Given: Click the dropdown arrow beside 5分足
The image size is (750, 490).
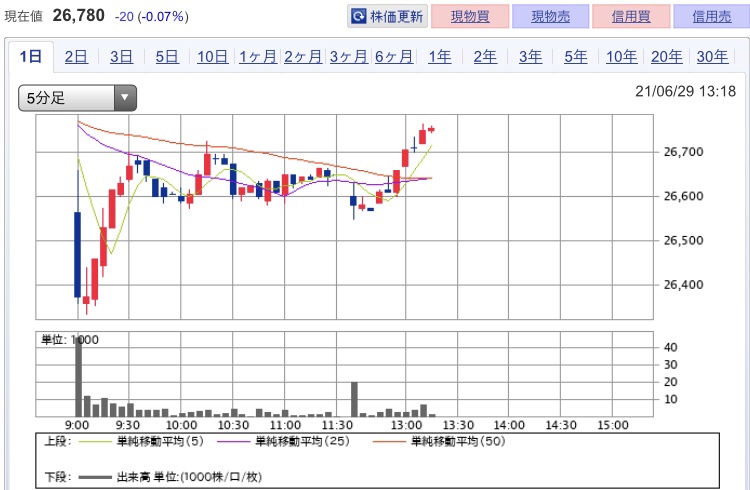Looking at the screenshot, I should click(125, 98).
